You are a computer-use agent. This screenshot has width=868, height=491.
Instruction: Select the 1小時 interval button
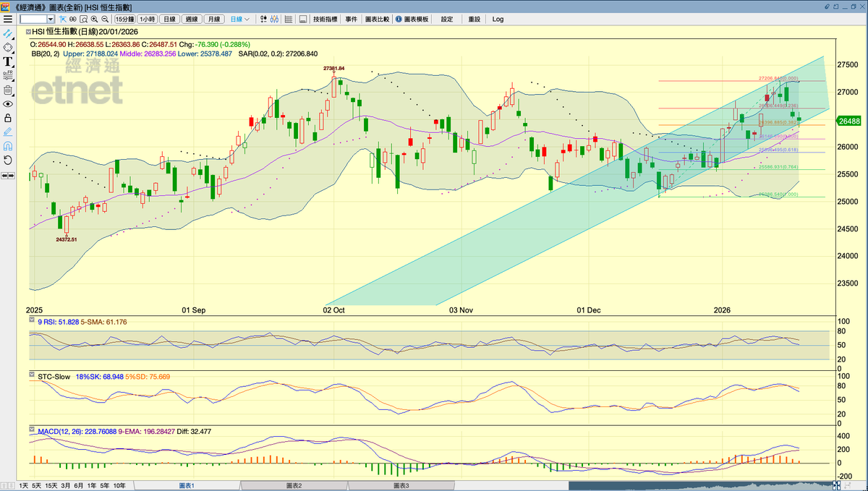[x=147, y=19]
